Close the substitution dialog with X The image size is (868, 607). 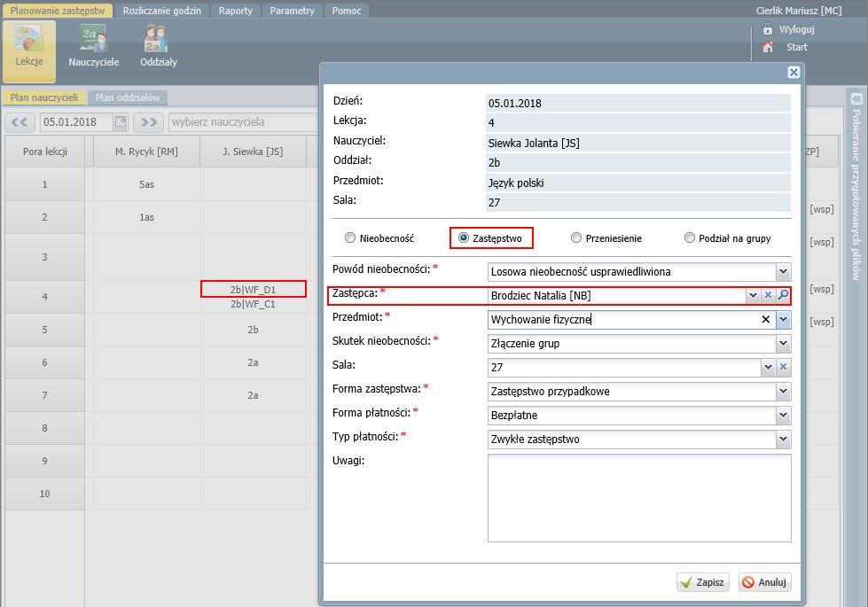[794, 73]
